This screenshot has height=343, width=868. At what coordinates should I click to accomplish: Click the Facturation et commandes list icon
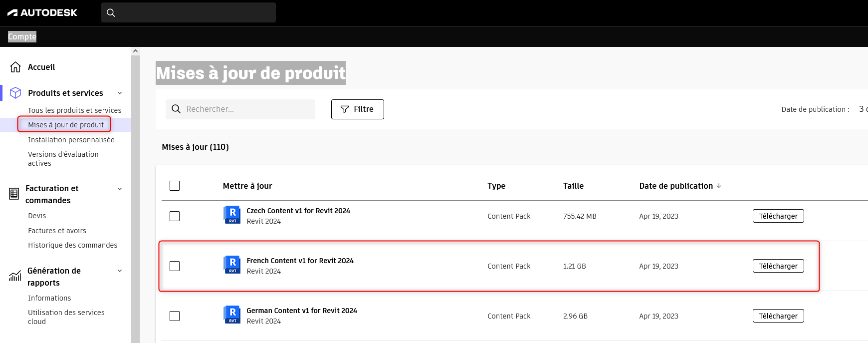[14, 194]
